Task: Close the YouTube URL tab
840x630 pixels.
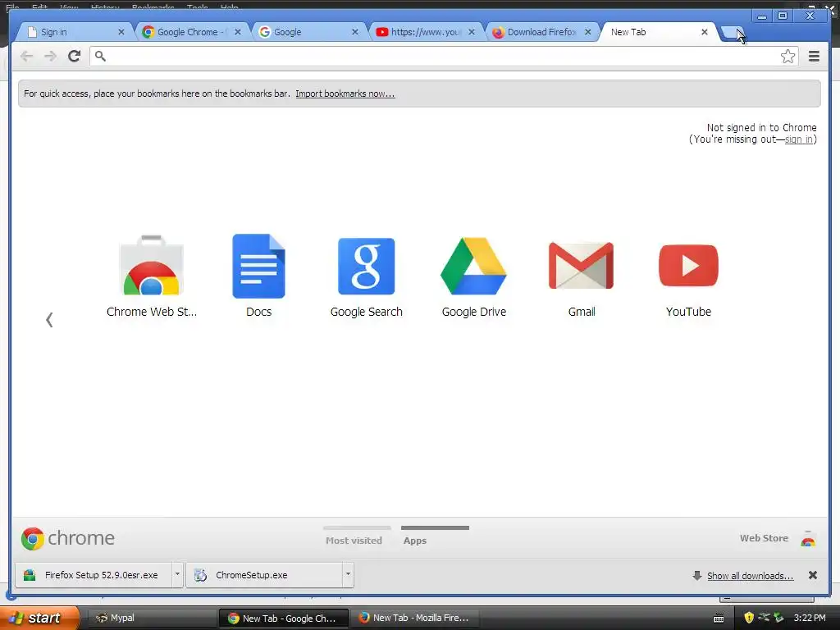Action: [472, 32]
